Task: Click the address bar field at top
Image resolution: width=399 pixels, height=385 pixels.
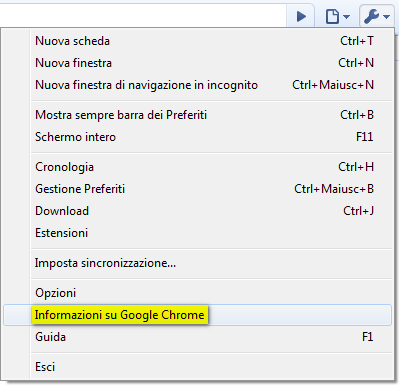Action: (x=143, y=15)
